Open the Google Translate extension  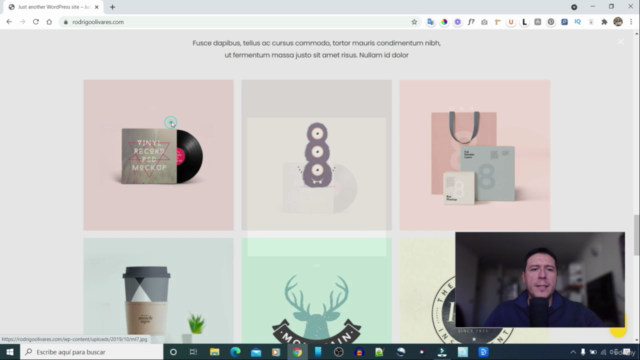point(430,22)
